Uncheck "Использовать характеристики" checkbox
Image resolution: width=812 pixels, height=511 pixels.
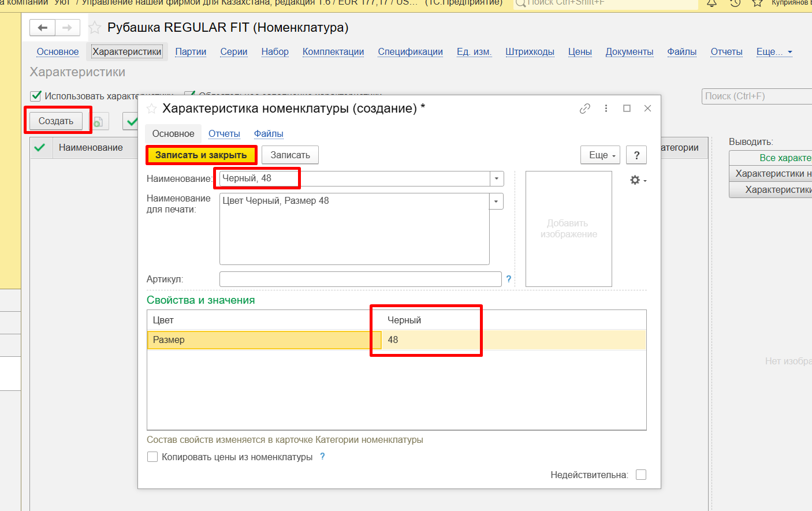click(x=36, y=96)
